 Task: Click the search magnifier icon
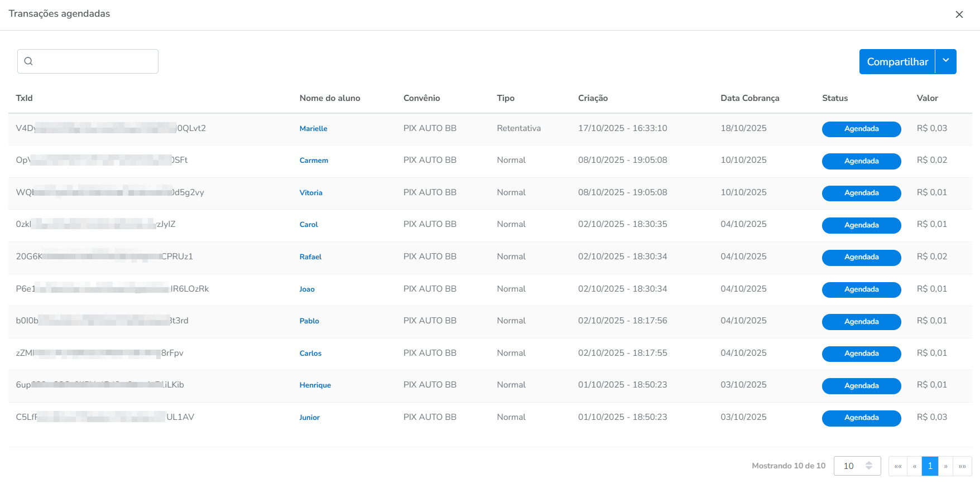coord(28,61)
